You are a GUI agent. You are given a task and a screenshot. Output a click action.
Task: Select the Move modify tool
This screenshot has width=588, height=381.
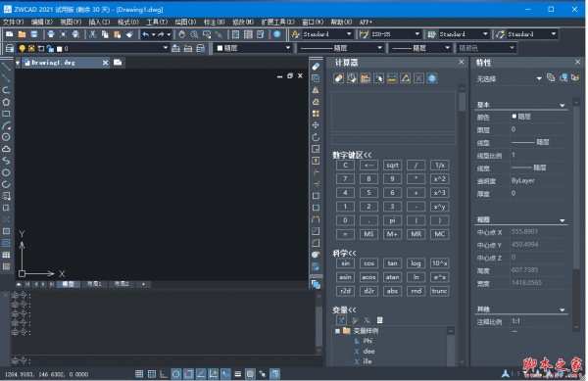316,125
